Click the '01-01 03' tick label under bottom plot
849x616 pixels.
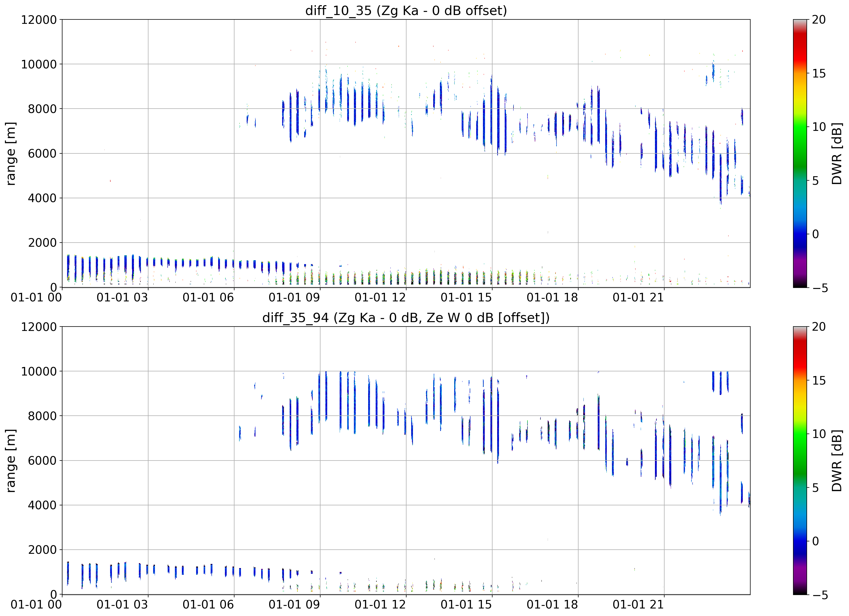122,604
